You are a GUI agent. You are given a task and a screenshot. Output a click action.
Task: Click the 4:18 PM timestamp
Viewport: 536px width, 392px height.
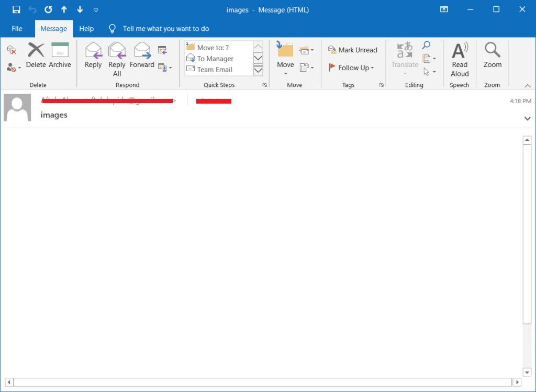(x=520, y=101)
